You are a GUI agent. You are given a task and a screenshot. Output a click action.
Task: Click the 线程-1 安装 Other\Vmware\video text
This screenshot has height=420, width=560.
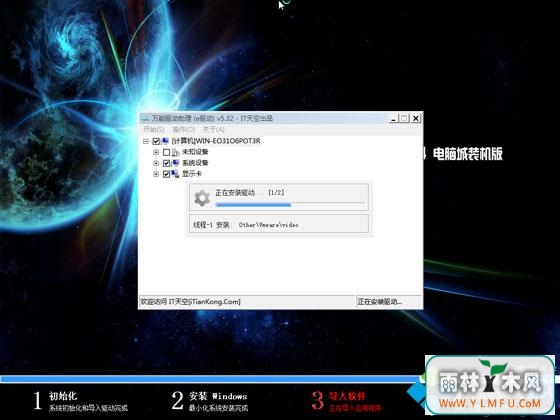[x=246, y=225]
